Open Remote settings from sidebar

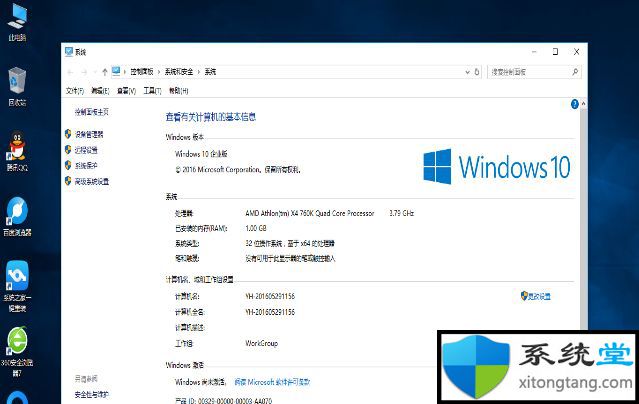pyautogui.click(x=86, y=150)
